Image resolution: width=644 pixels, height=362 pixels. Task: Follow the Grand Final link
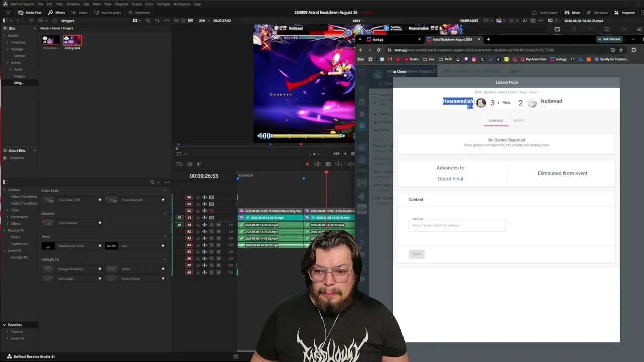point(450,179)
